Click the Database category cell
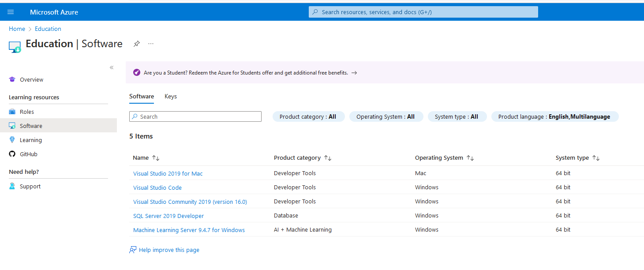644x270 pixels. 286,216
